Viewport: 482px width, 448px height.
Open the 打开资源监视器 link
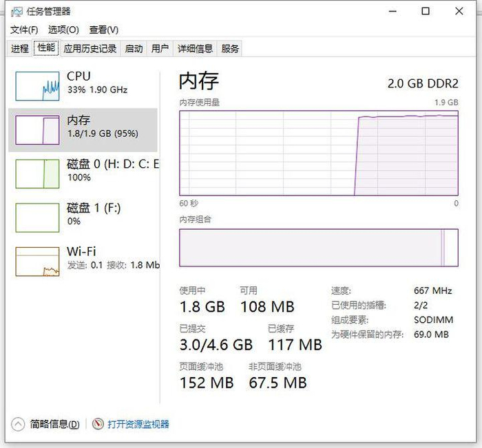(x=138, y=424)
